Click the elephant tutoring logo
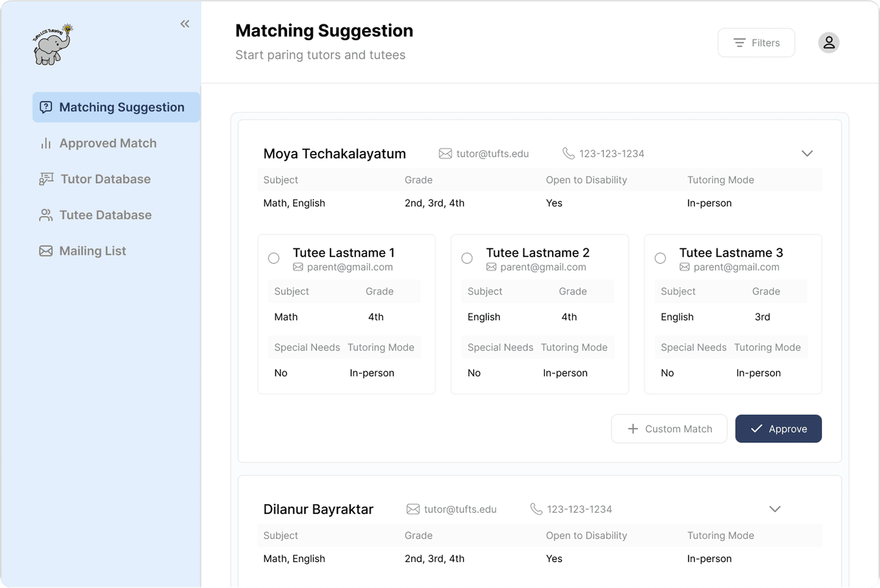 point(53,44)
